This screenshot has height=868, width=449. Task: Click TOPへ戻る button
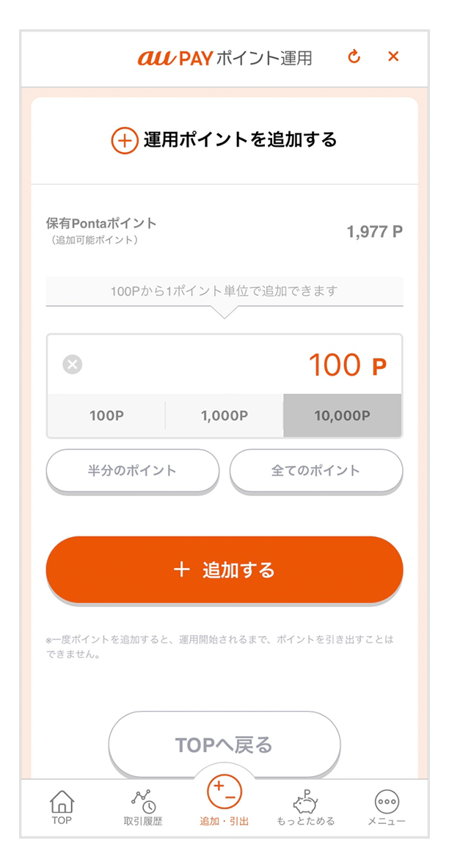coord(224,745)
